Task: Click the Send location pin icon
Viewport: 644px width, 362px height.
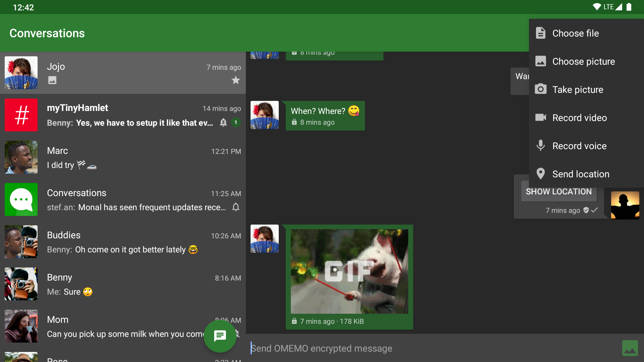Action: tap(540, 174)
